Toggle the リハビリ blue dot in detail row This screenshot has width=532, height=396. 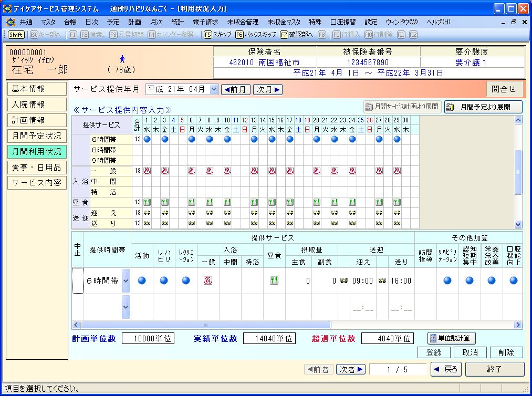(164, 280)
